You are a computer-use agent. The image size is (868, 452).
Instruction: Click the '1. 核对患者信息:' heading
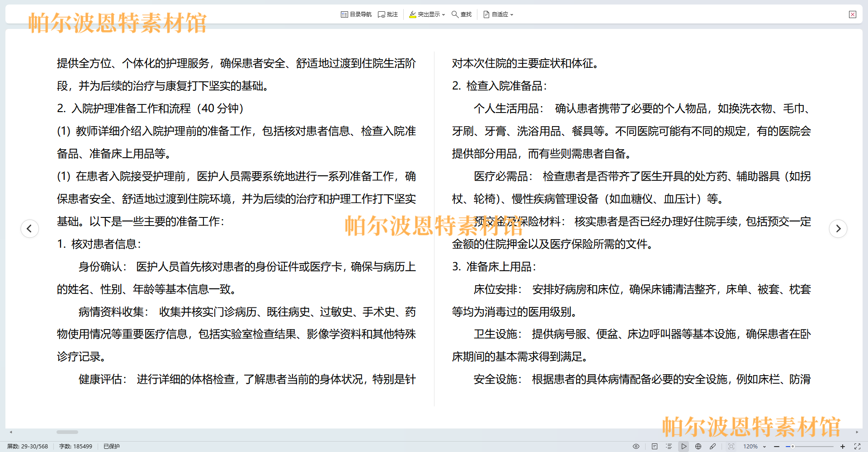click(99, 244)
